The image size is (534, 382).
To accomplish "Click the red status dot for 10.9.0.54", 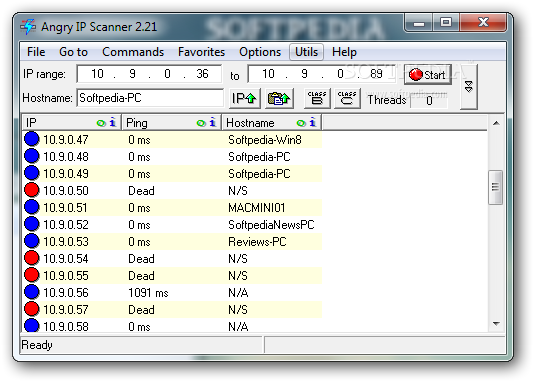I will 32,258.
